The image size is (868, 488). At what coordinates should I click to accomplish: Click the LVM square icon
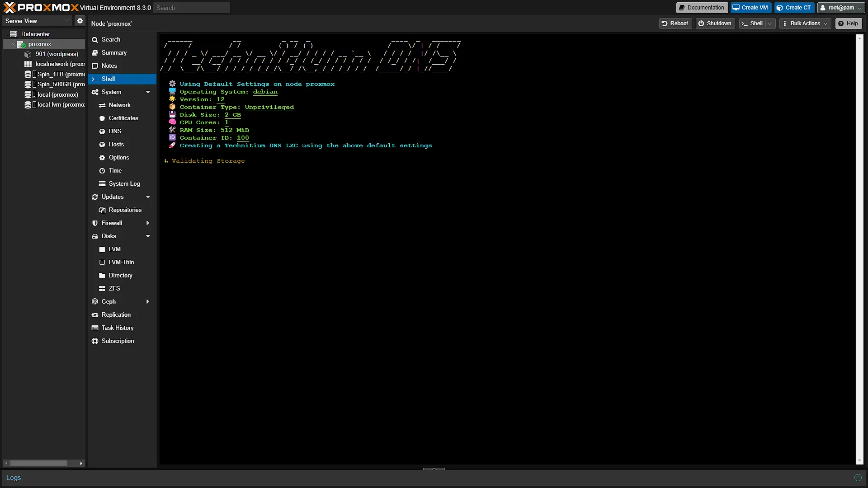102,249
